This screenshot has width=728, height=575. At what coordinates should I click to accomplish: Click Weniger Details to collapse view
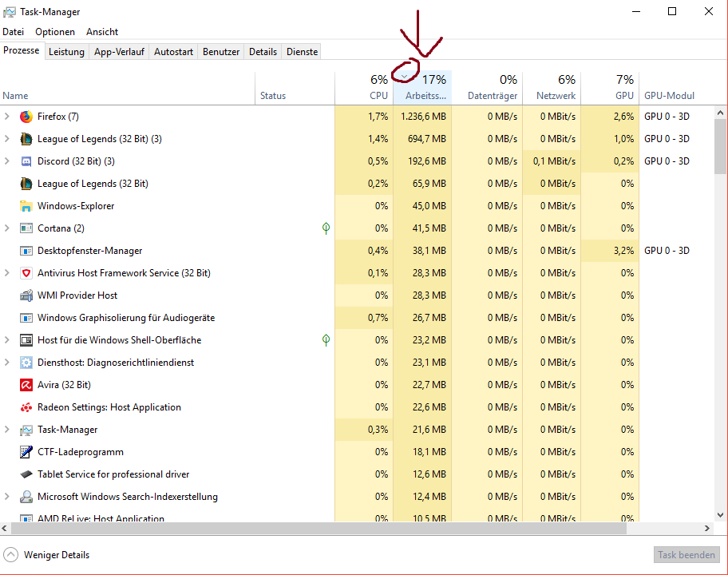pos(46,554)
